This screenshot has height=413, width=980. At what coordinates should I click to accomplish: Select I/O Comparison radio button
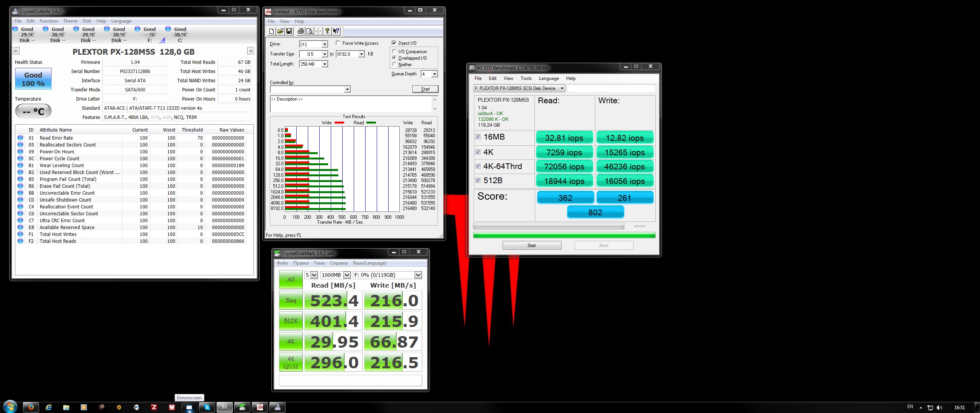[394, 52]
